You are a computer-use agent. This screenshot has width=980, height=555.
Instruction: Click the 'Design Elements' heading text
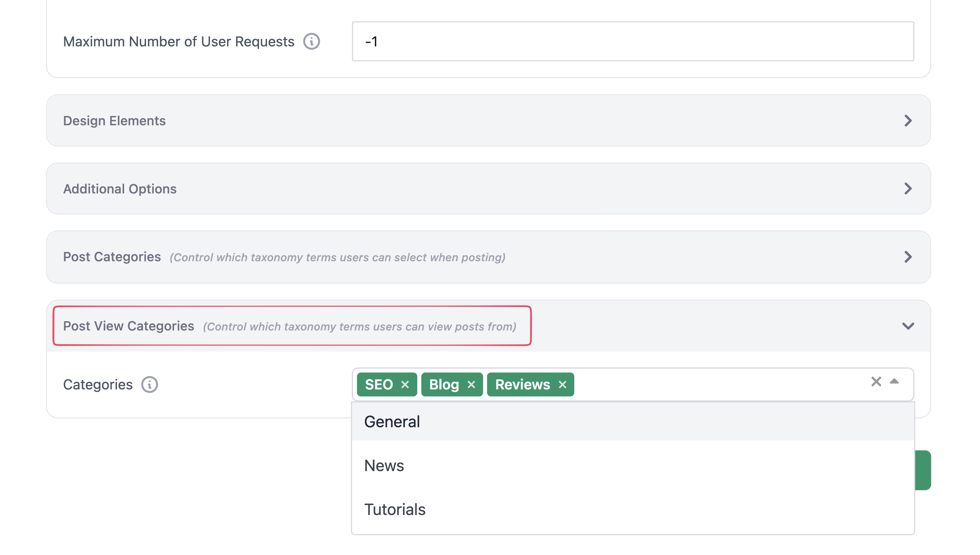[114, 120]
